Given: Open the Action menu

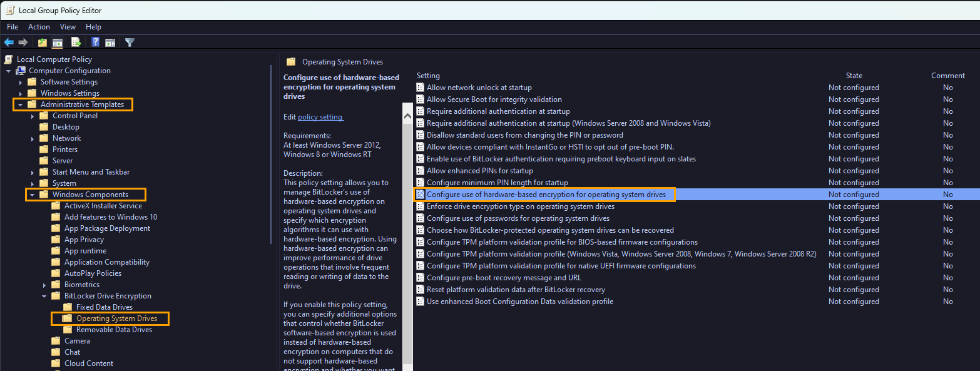Looking at the screenshot, I should 39,27.
